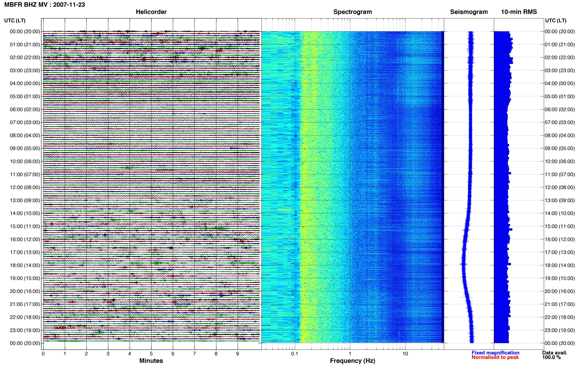Image resolution: width=588 pixels, height=368 pixels.
Task: Click the 10 Hz frequency tick label
Action: 405,354
